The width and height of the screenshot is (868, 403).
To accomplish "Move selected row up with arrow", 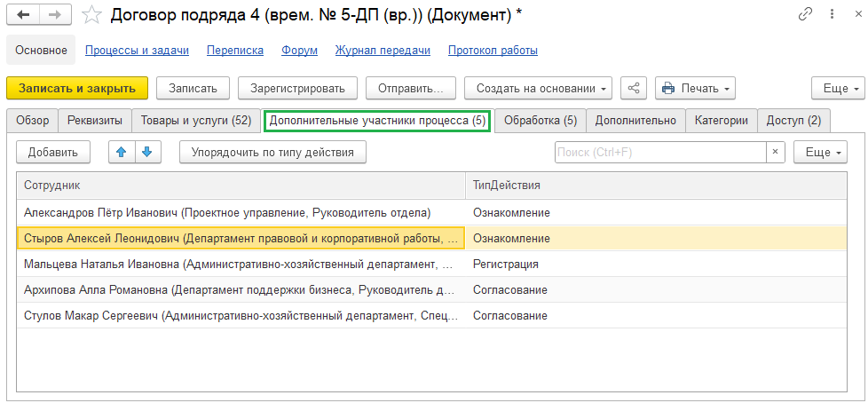I will (122, 152).
